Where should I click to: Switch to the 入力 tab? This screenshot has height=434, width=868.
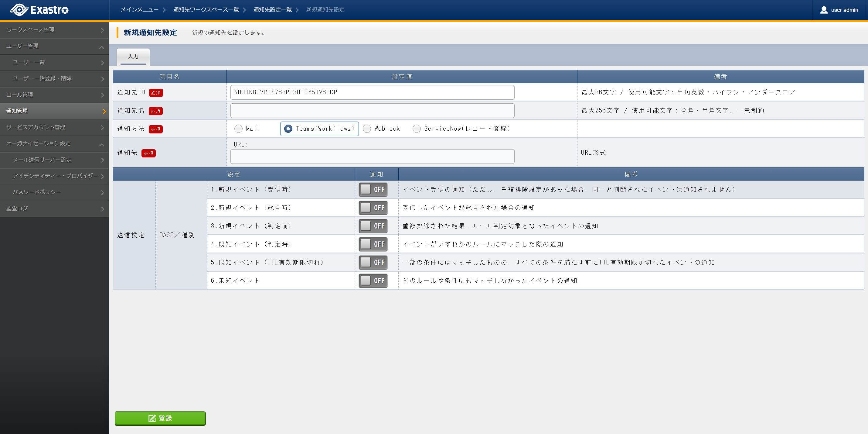133,56
